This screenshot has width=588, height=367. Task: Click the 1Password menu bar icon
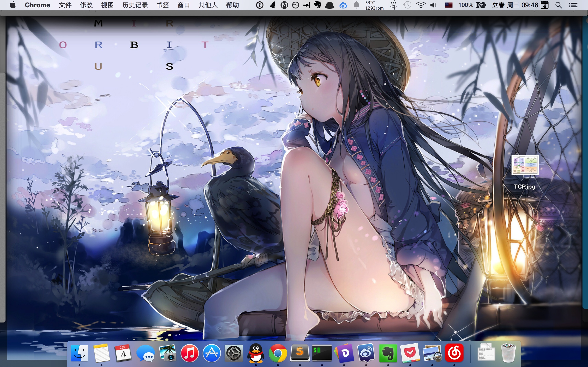260,5
